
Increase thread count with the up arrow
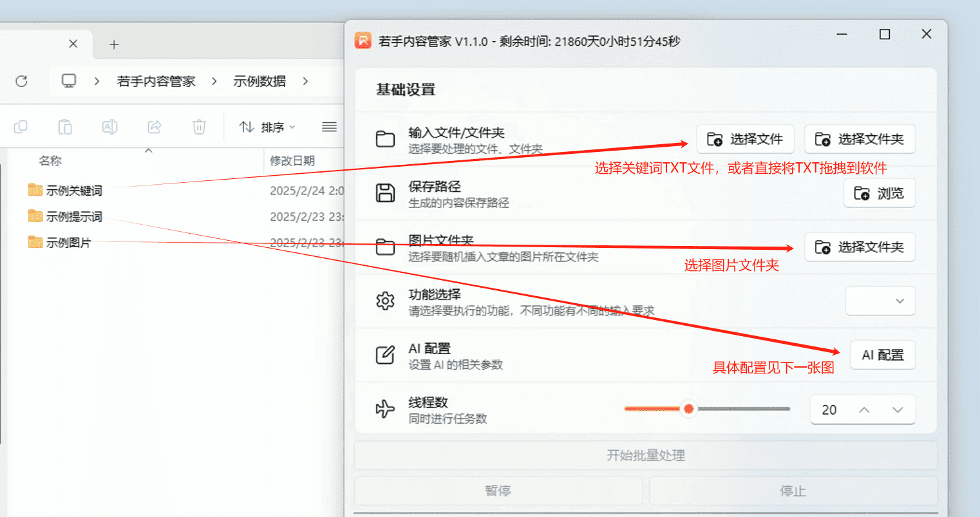[864, 410]
